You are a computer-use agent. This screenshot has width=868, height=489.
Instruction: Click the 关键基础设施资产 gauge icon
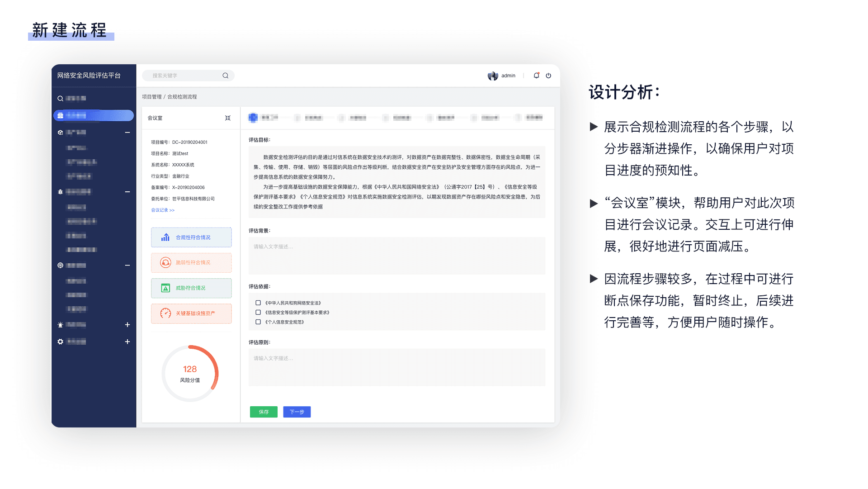pyautogui.click(x=165, y=313)
